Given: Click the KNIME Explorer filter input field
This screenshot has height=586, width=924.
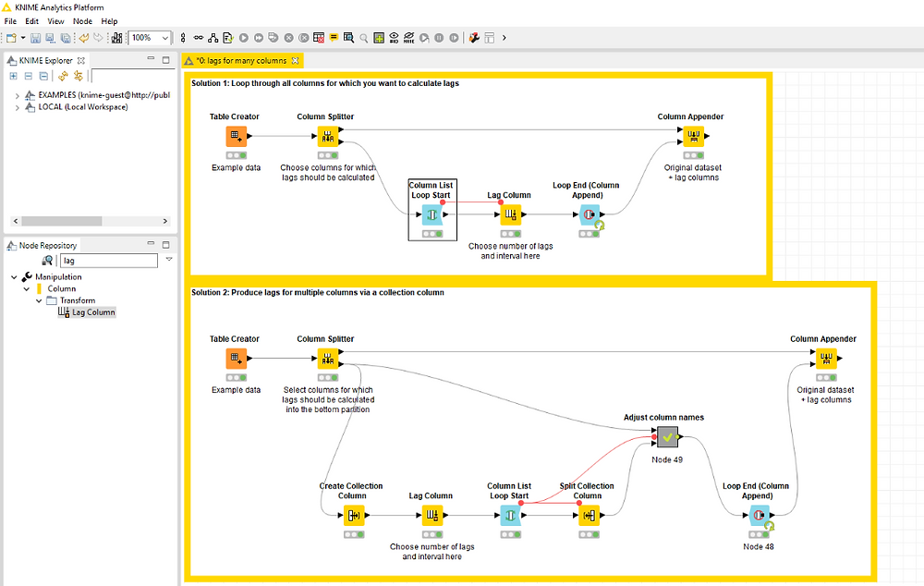Looking at the screenshot, I should pos(134,76).
